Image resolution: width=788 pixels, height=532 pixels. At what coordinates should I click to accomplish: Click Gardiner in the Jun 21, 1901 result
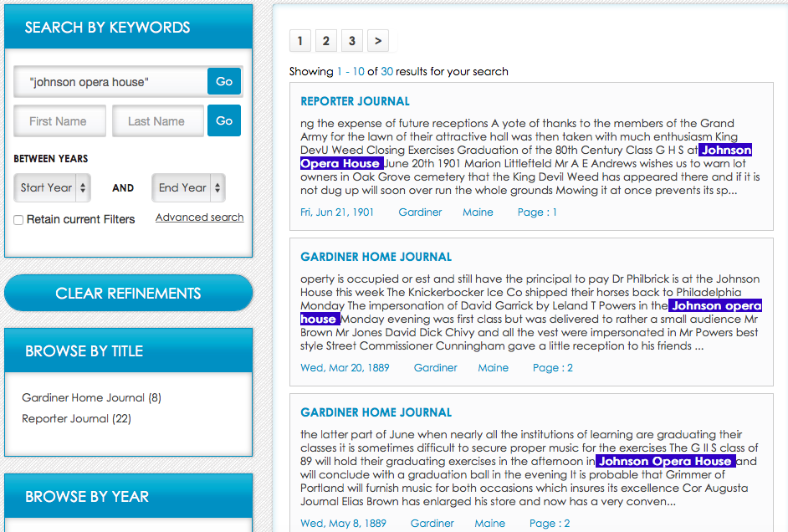420,212
